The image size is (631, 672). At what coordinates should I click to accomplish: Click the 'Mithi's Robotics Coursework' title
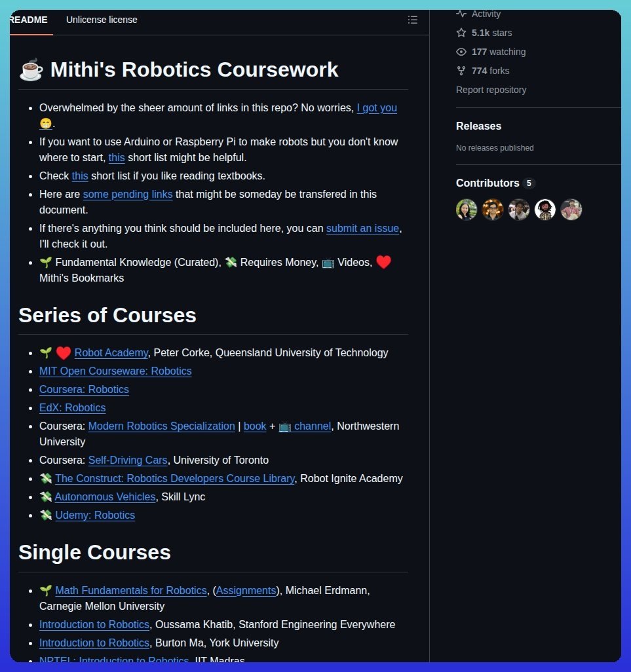tap(194, 69)
